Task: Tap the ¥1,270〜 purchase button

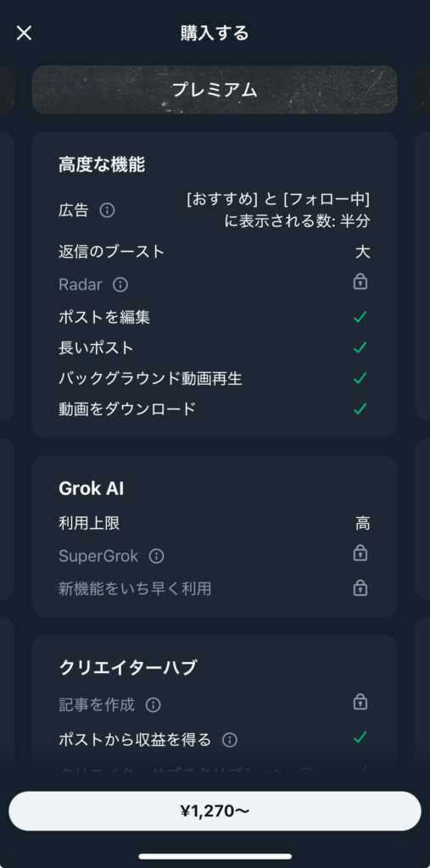Action: tap(215, 811)
